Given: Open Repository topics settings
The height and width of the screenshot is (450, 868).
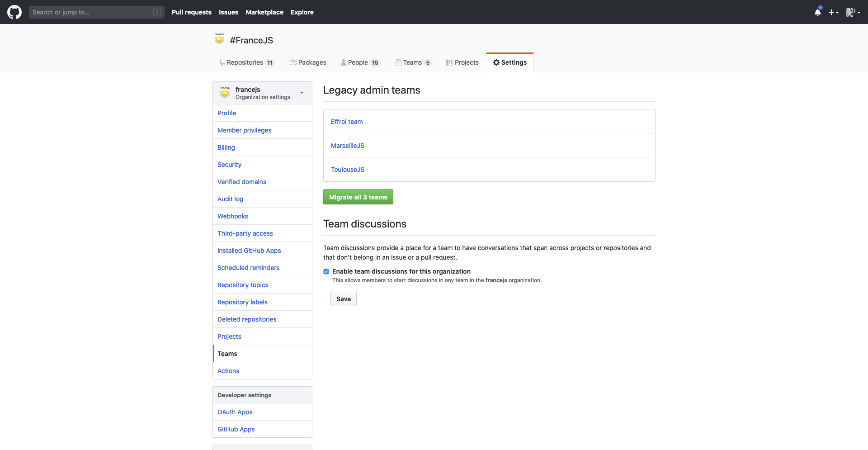Looking at the screenshot, I should tap(262, 285).
